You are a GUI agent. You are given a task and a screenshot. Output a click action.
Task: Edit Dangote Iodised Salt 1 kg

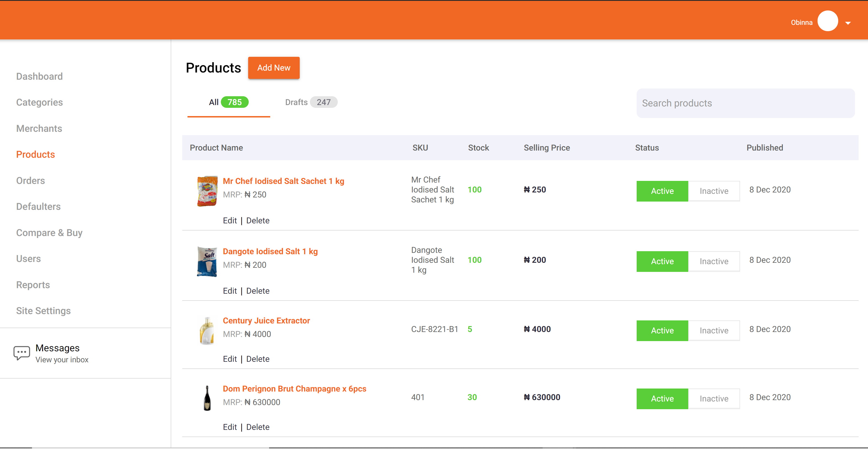pos(230,291)
